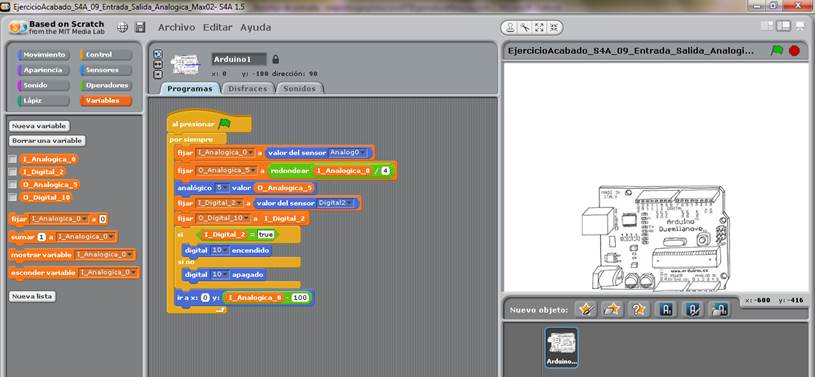Select the stamp duplicate tool in the toolbar

click(x=511, y=28)
